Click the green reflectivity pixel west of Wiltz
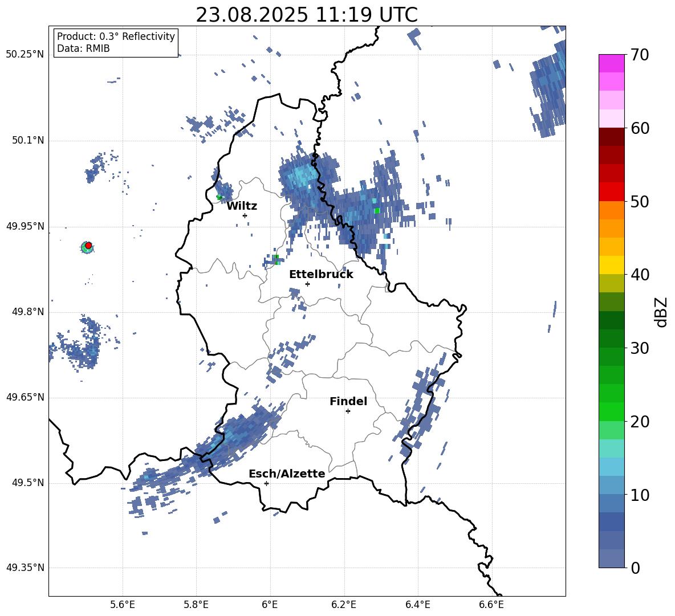675x616 pixels. [x=219, y=197]
